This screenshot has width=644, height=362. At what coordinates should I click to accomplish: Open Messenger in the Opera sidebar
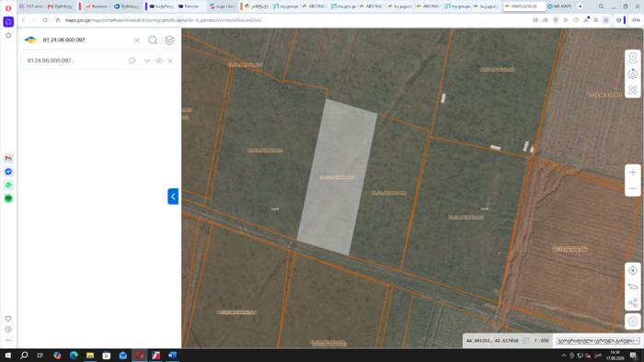coord(8,172)
